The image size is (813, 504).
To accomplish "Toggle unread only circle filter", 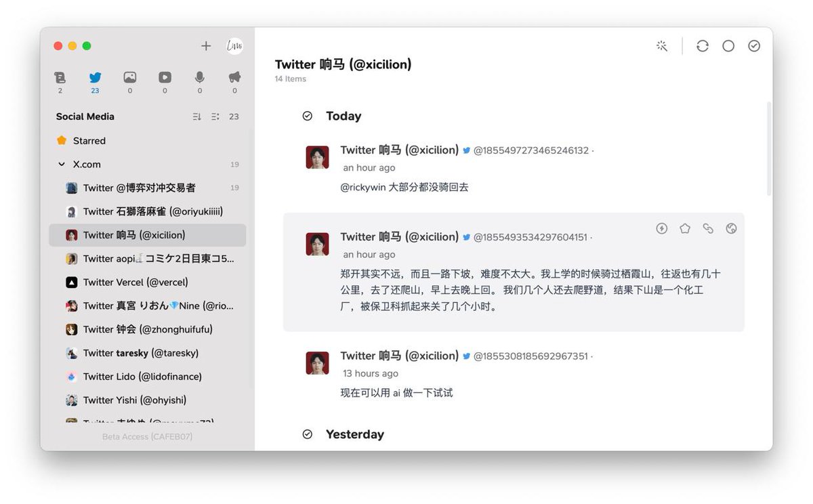I will click(x=728, y=46).
